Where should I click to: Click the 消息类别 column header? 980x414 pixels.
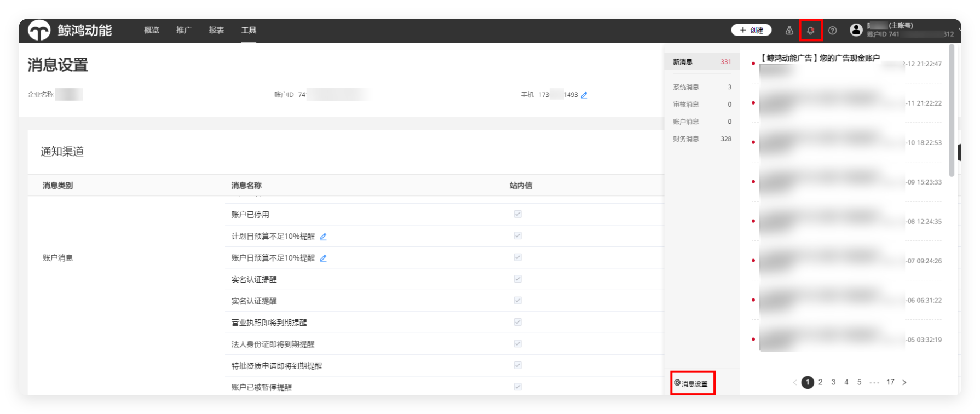57,186
